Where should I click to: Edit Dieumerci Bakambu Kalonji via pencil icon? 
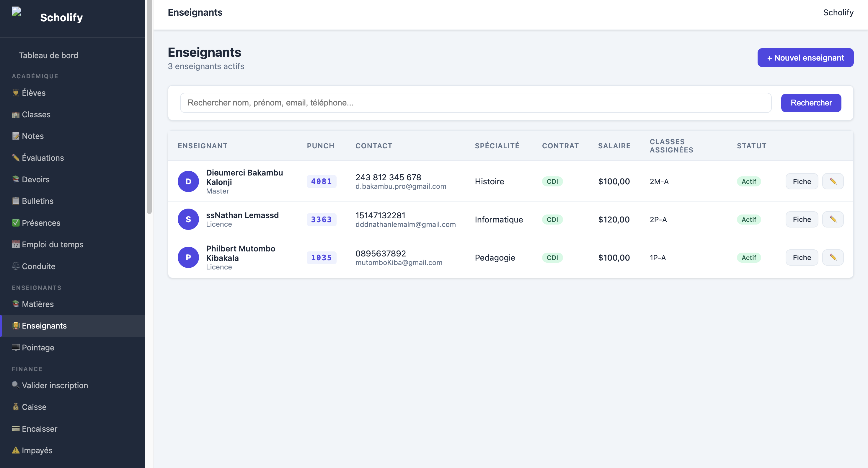point(833,181)
